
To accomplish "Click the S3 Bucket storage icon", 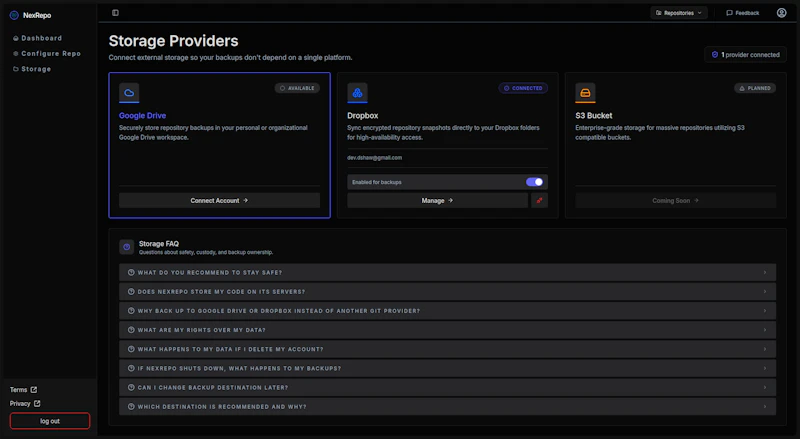I will click(585, 92).
